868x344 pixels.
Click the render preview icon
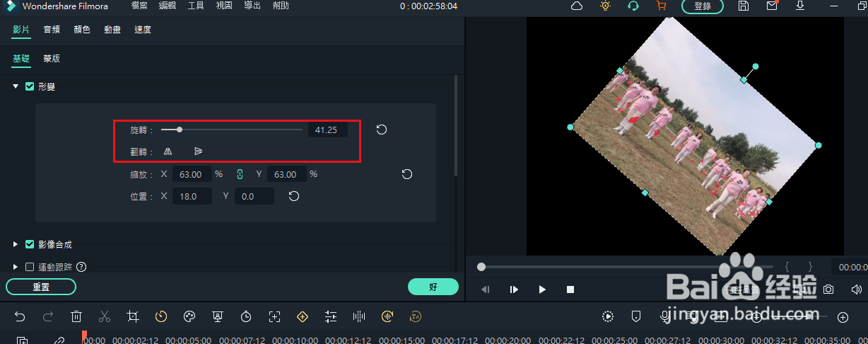point(608,316)
